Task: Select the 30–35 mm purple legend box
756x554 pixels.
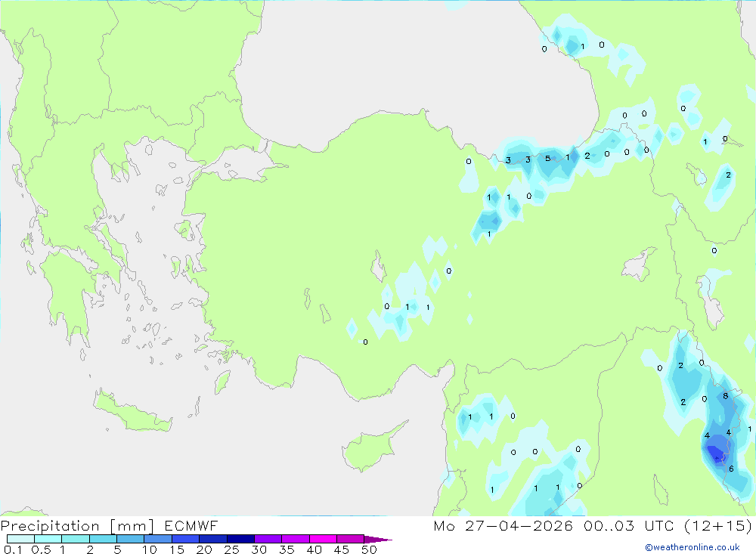Action: (268, 539)
